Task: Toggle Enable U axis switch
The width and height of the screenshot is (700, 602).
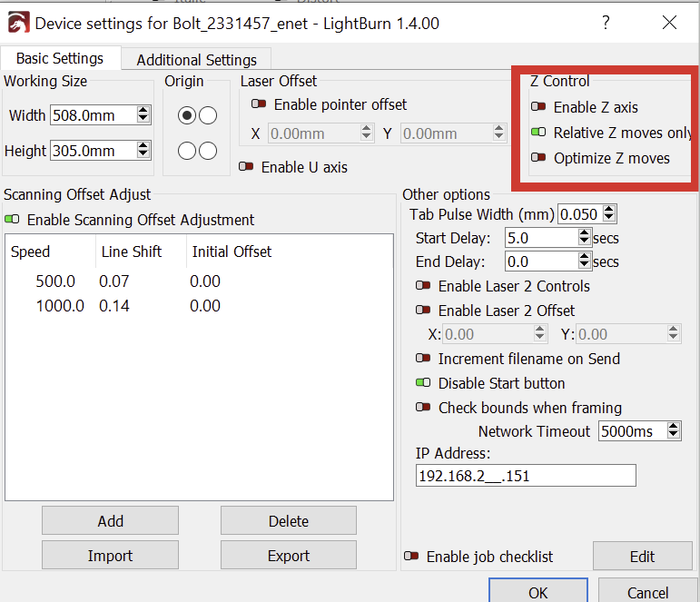Action: 246,166
